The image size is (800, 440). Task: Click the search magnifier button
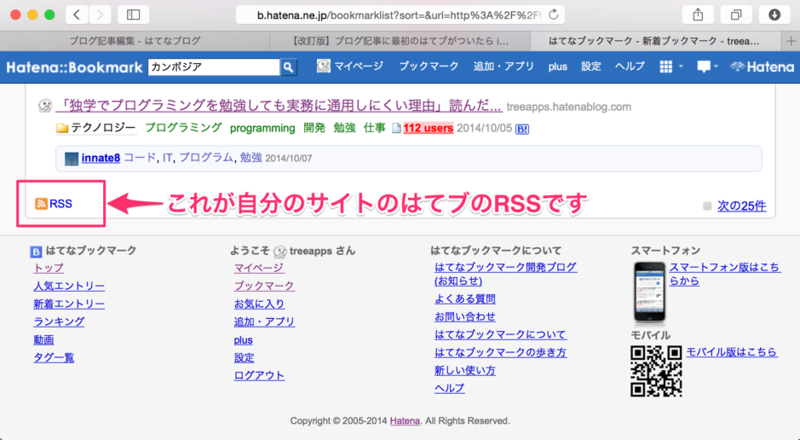click(288, 67)
